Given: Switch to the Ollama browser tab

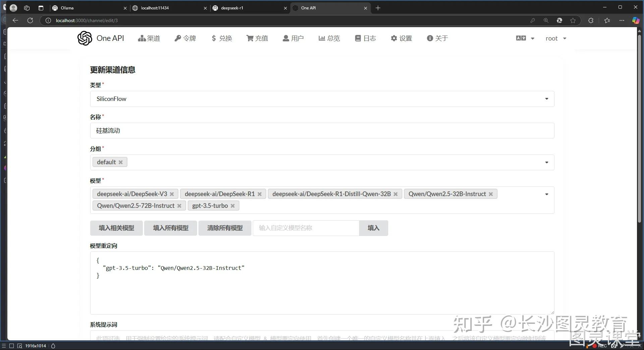Looking at the screenshot, I should (x=67, y=8).
